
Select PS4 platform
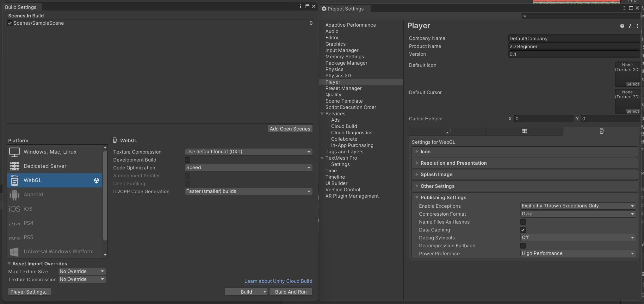pyautogui.click(x=55, y=223)
